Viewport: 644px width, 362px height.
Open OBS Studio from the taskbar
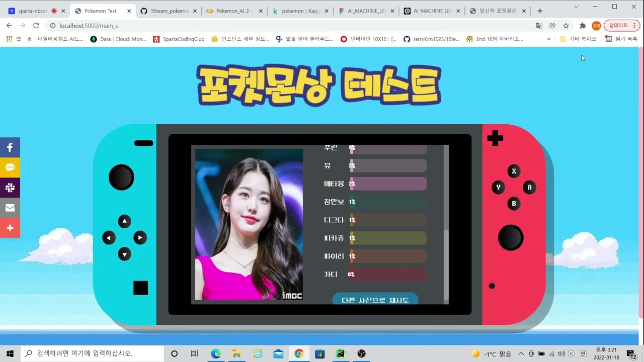(x=361, y=353)
